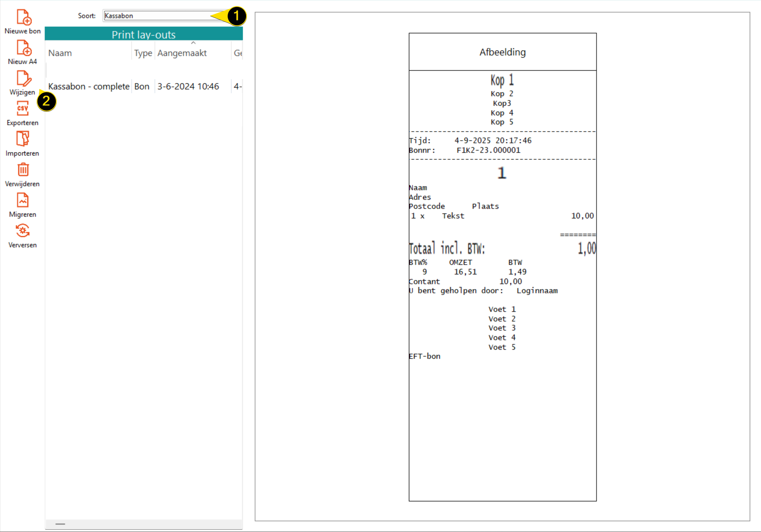
Task: Sort the list by Naam column
Action: (x=60, y=53)
